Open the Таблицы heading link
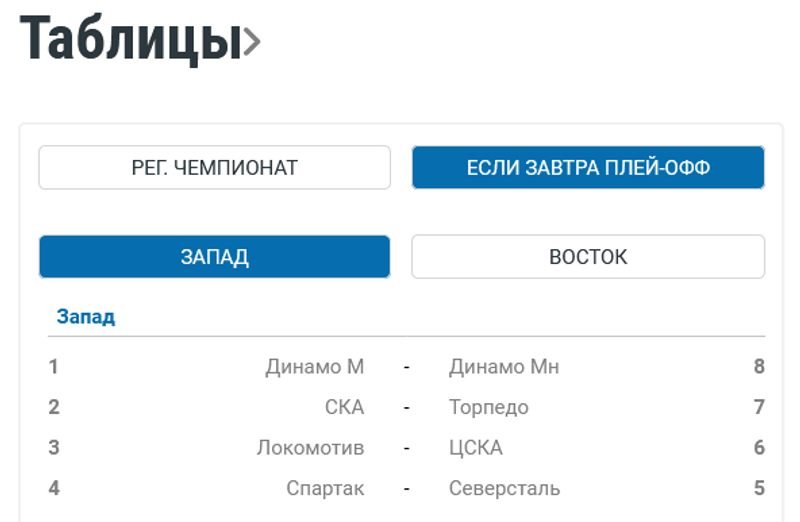 [130, 38]
